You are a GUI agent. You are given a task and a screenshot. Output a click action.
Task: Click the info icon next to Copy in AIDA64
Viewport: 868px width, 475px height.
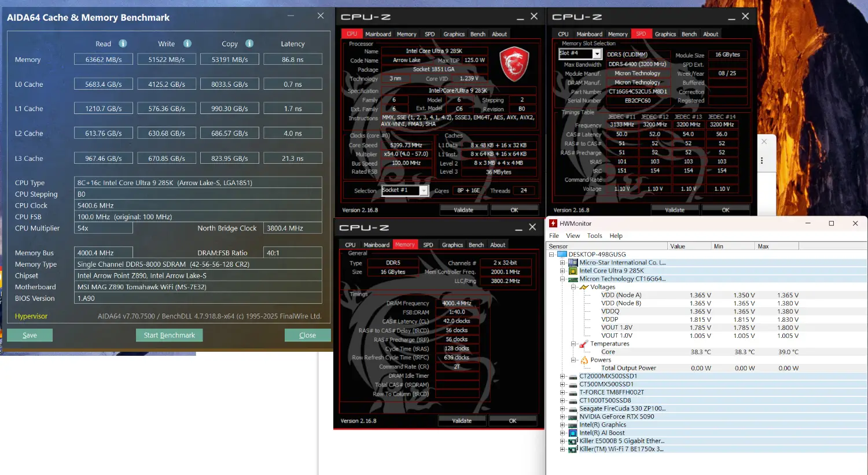tap(249, 43)
